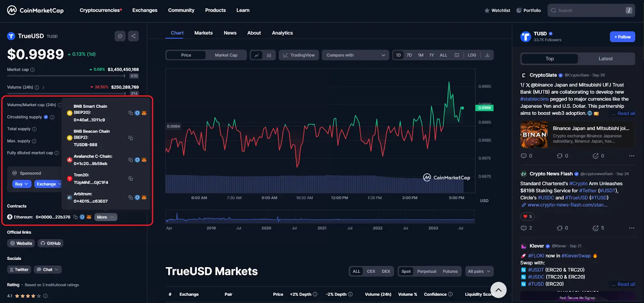Click Trust Wallet shield beside Ethereum contract
Image resolution: width=644 pixels, height=303 pixels.
click(82, 217)
